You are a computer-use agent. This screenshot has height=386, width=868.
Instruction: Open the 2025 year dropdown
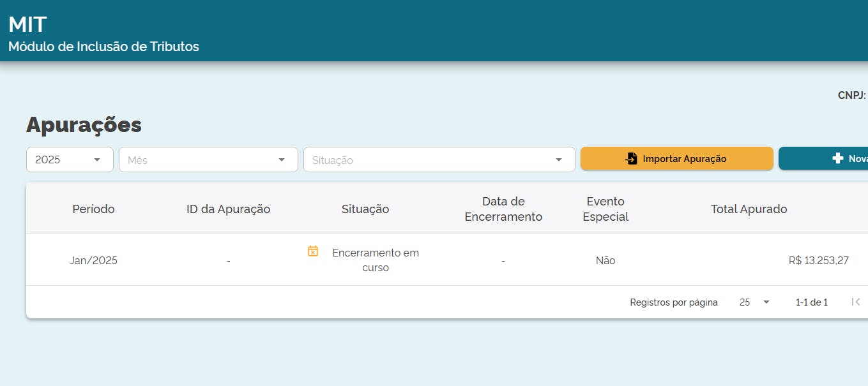click(x=70, y=160)
